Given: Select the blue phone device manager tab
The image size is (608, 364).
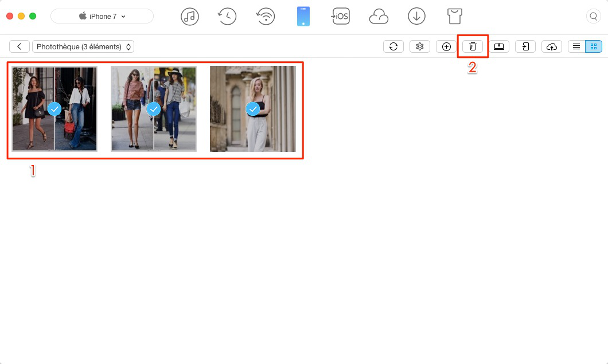Looking at the screenshot, I should (303, 16).
